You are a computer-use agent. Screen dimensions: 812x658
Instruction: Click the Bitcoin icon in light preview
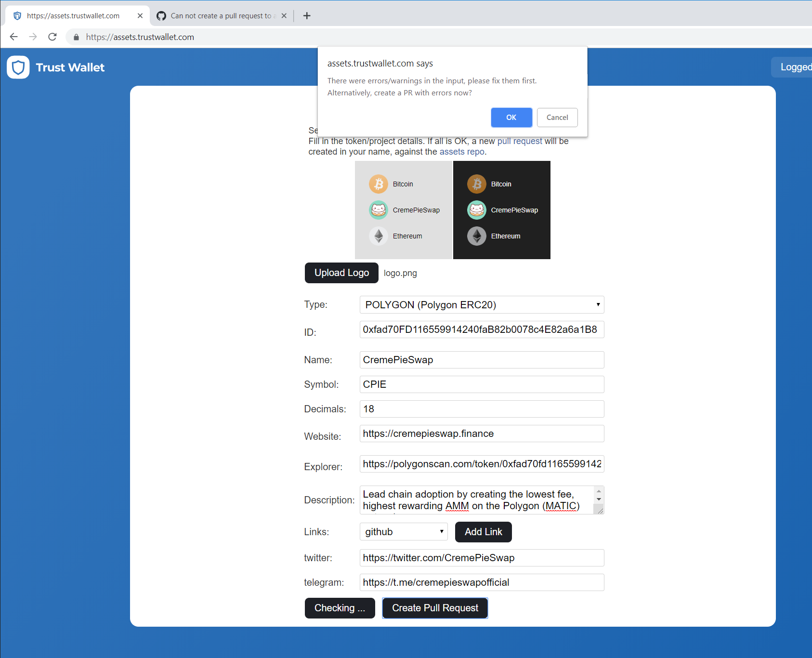coord(379,184)
